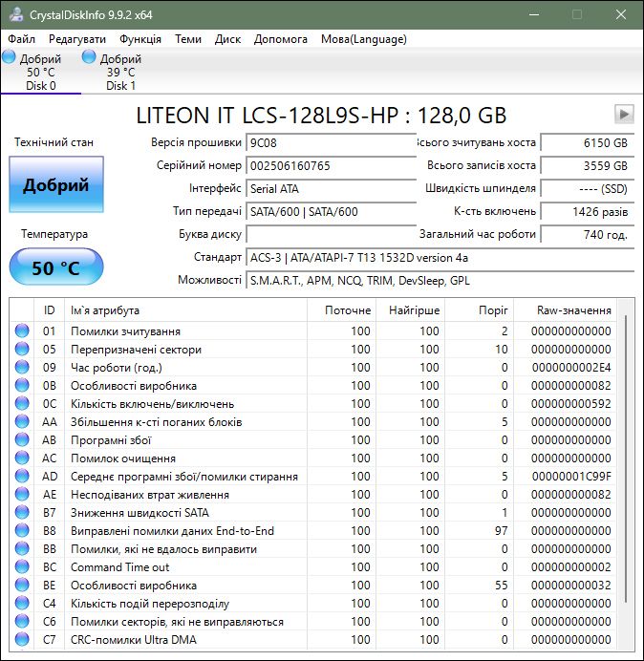Select the Command Time out row text
The image size is (644, 661).
pyautogui.click(x=119, y=567)
